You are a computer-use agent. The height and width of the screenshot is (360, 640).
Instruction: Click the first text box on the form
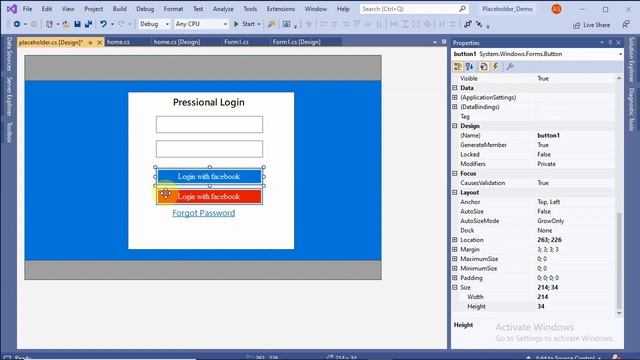tap(209, 124)
